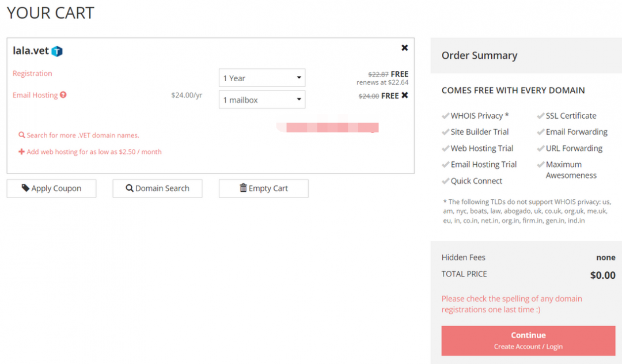The height and width of the screenshot is (364, 622).
Task: Click the $0.00 total price amount
Action: coord(602,275)
